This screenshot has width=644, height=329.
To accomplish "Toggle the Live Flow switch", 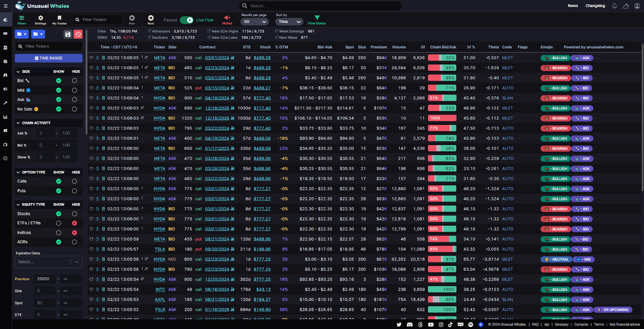I will point(187,20).
